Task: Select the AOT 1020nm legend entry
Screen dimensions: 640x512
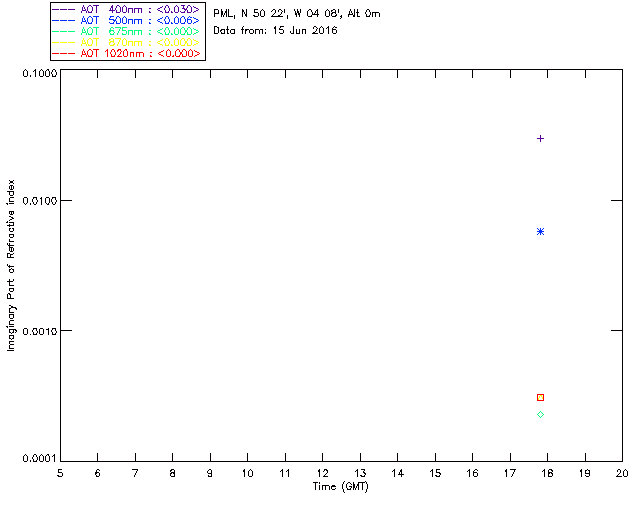Action: click(126, 53)
